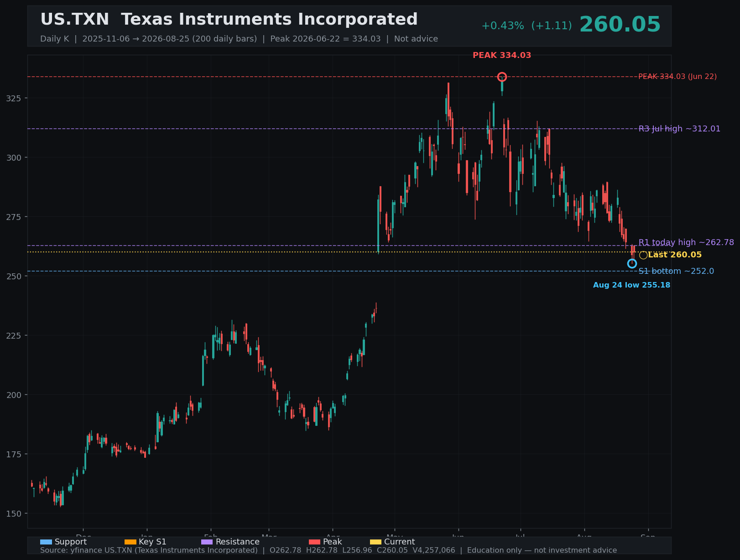
Task: Click the Aug 24 low 255.18 label
Action: (x=631, y=285)
